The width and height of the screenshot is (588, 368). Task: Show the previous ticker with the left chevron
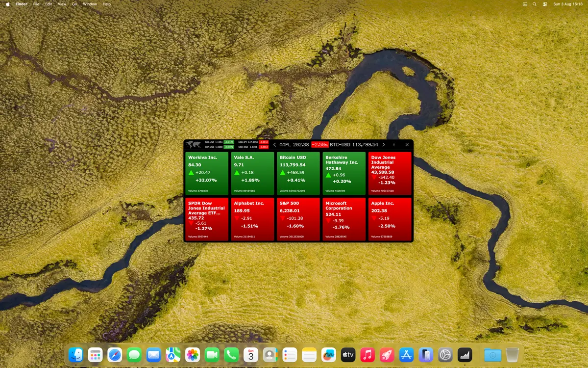(275, 145)
